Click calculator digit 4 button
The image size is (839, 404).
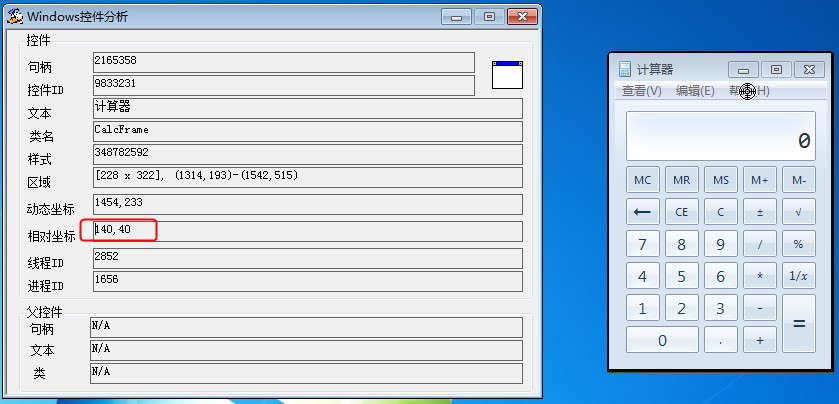pyautogui.click(x=643, y=276)
